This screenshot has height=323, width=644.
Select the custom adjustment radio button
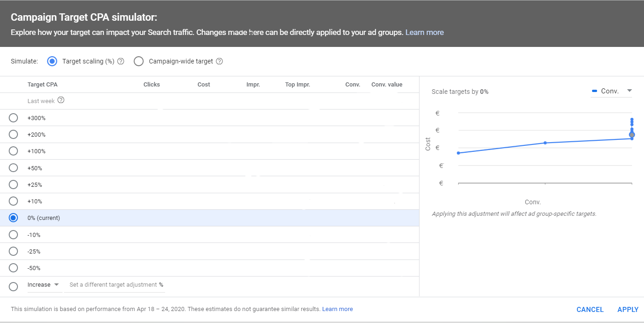pyautogui.click(x=13, y=287)
